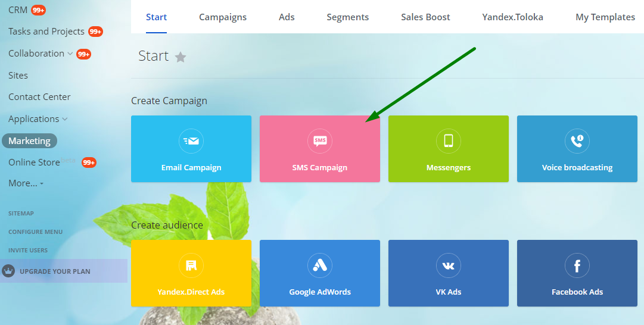This screenshot has height=325, width=644.
Task: Click the Messengers tile label
Action: point(449,168)
